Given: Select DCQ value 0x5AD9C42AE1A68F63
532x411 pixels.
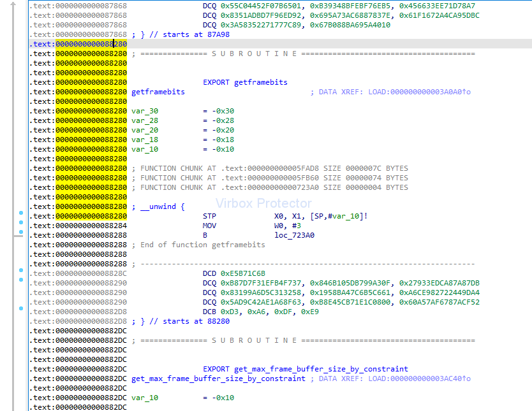Looking at the screenshot, I should (x=260, y=302).
